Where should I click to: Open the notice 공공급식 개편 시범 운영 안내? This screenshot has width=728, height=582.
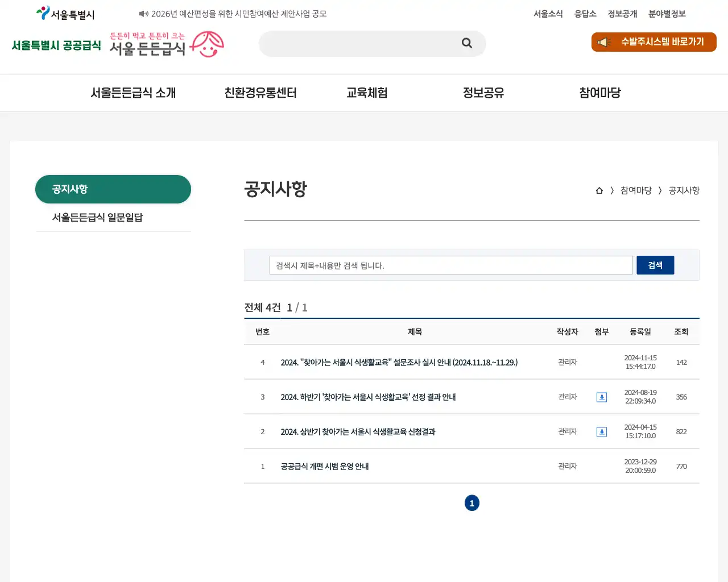[324, 466]
